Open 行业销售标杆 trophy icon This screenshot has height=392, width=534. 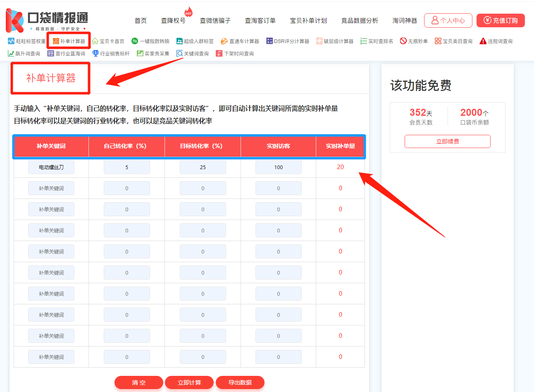pos(95,53)
